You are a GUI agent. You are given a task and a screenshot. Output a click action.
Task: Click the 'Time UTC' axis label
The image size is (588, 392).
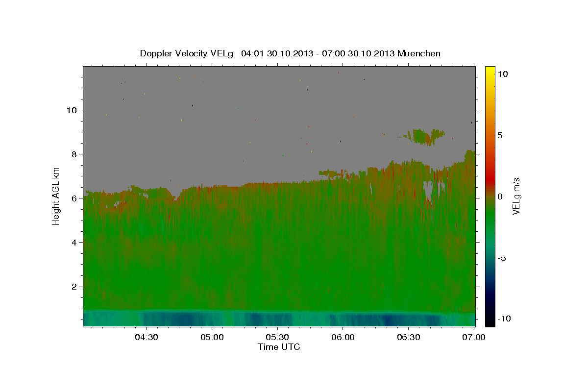coord(279,347)
